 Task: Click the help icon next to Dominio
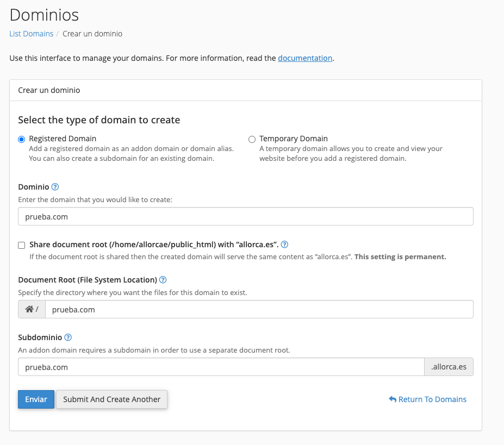(55, 187)
